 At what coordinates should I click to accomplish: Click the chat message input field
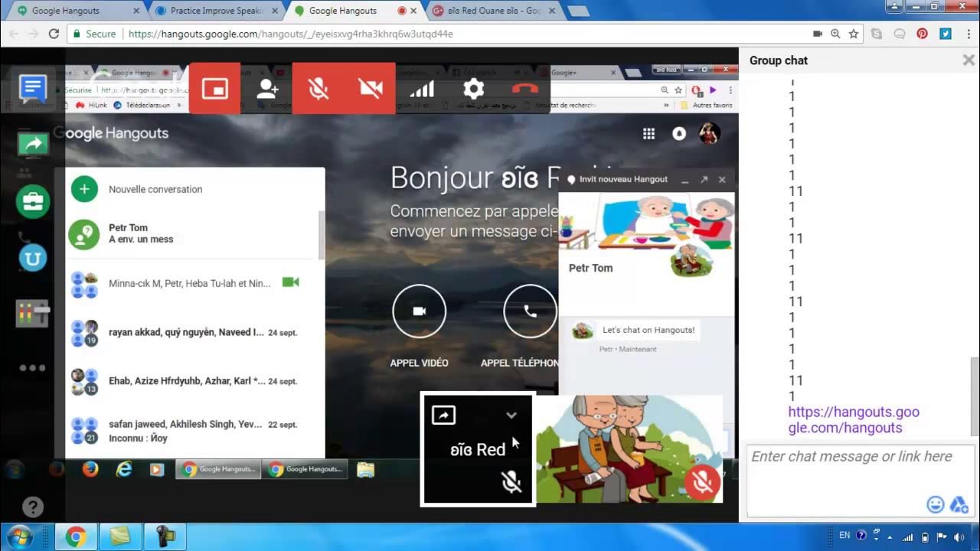(859, 481)
